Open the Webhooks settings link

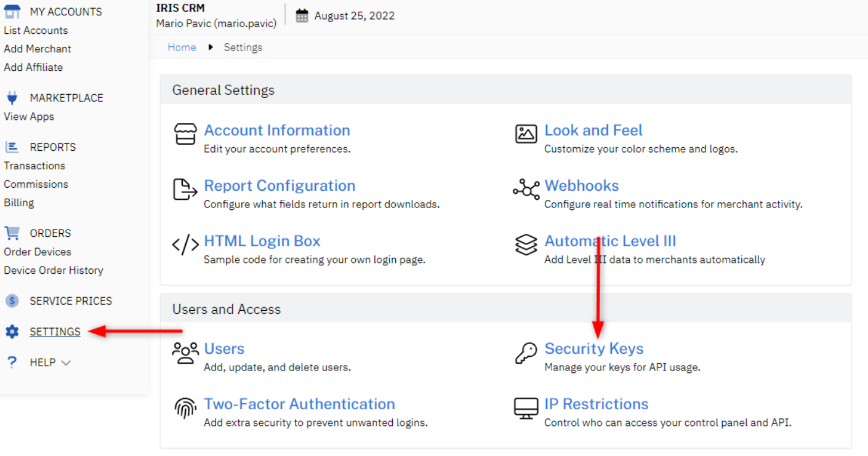tap(581, 186)
